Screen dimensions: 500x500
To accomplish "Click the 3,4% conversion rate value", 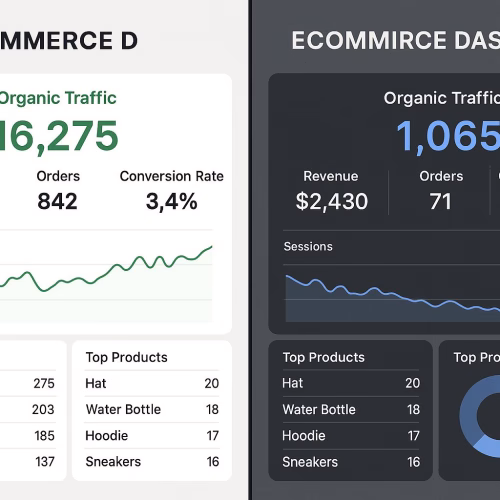I will click(172, 202).
